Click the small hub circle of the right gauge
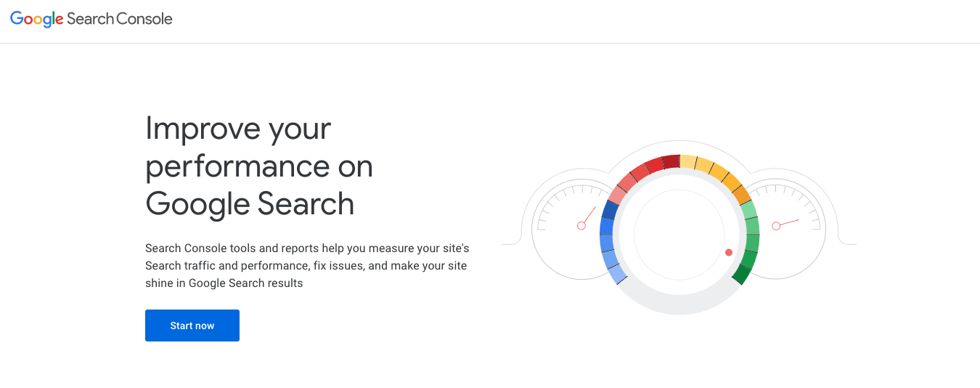The height and width of the screenshot is (388, 980). click(776, 226)
